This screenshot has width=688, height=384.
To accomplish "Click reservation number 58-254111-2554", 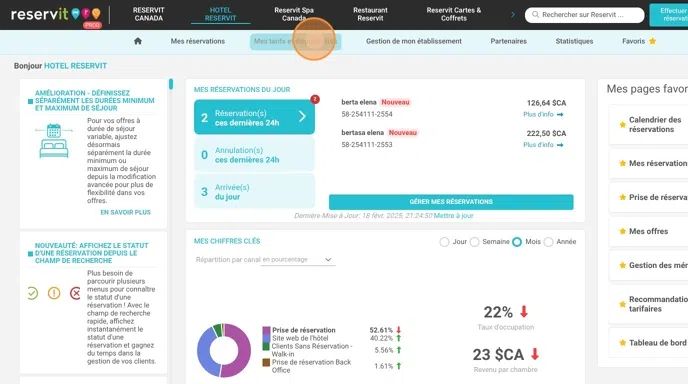I will coord(367,114).
